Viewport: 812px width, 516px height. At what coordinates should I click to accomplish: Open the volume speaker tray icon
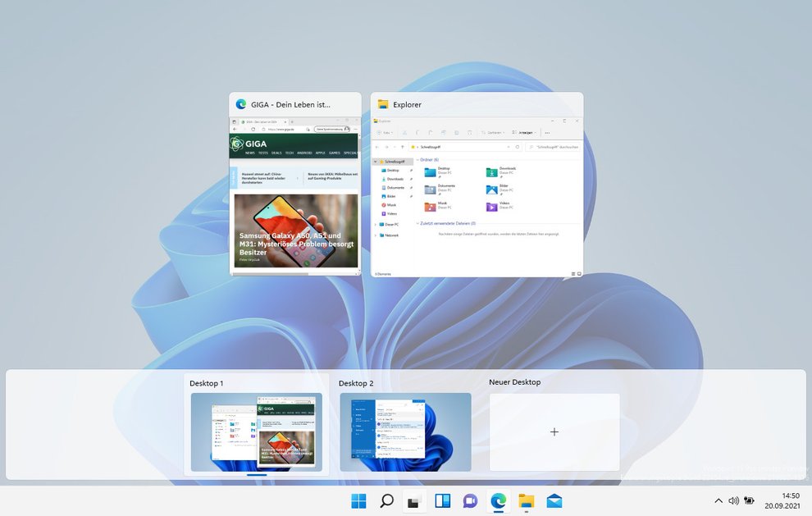[x=734, y=500]
